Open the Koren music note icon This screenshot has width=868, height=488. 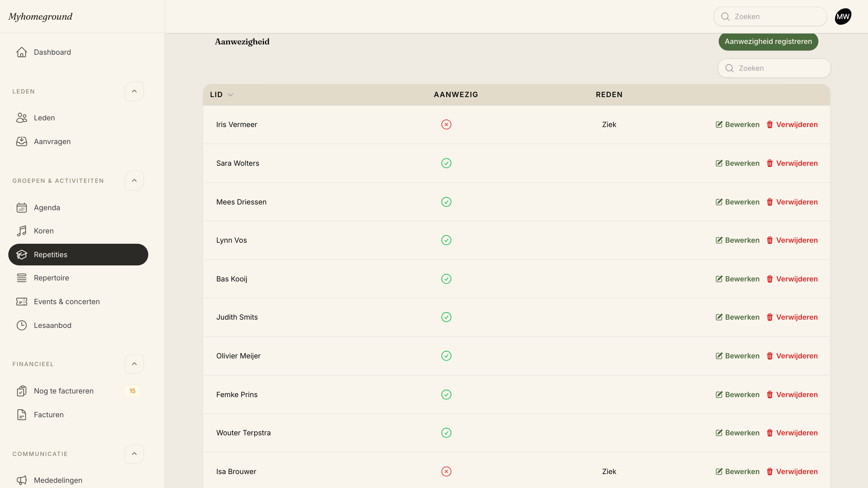(x=21, y=231)
